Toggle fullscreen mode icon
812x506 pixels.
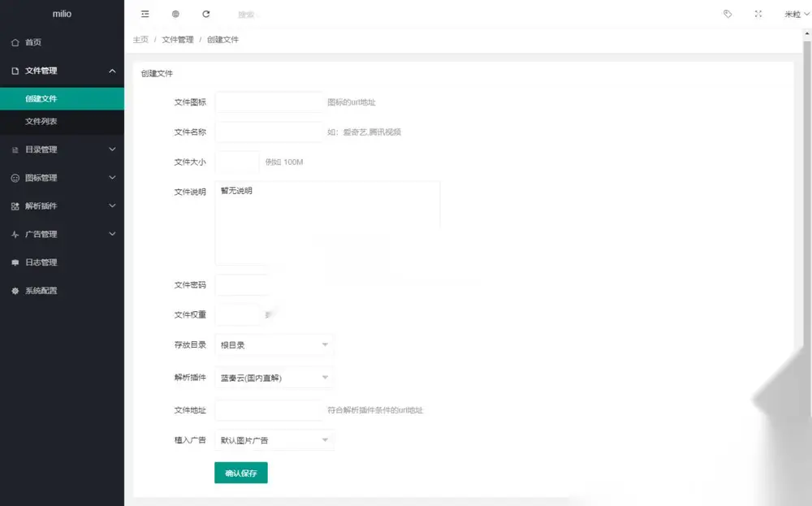coord(758,14)
